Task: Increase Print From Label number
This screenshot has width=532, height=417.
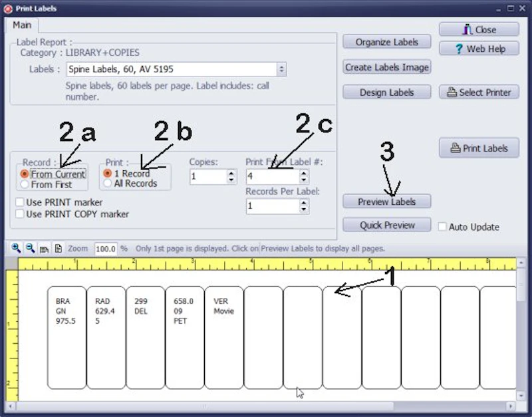Action: tap(304, 173)
